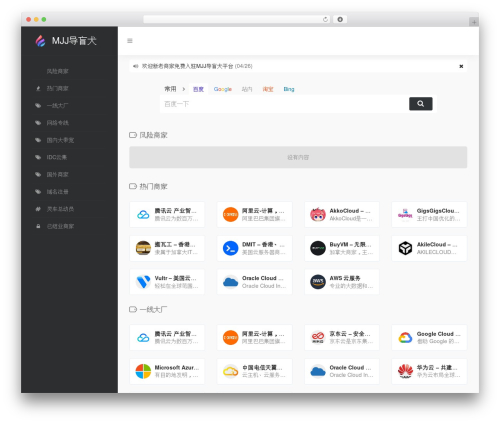Click the 腾讯云 logo under 热门商家

(143, 215)
